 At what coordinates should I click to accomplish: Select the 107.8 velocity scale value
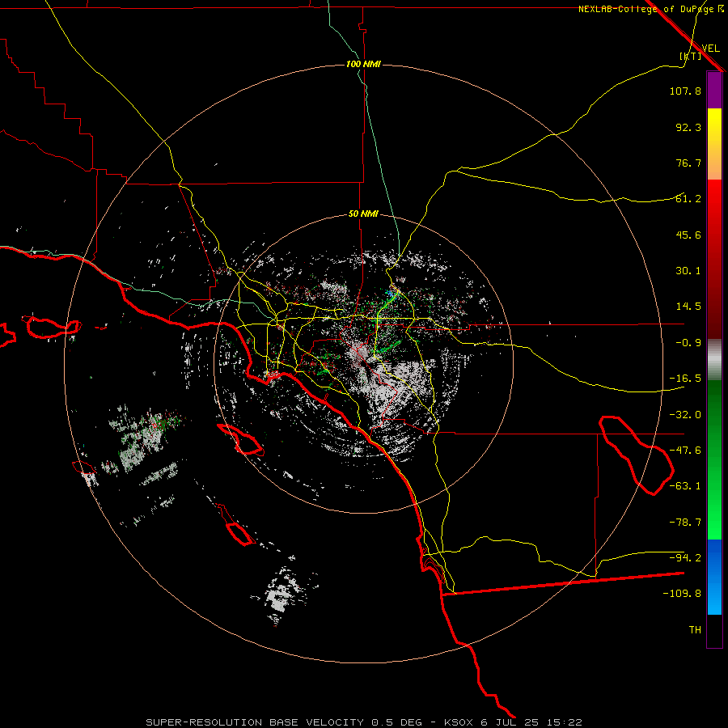tap(685, 91)
